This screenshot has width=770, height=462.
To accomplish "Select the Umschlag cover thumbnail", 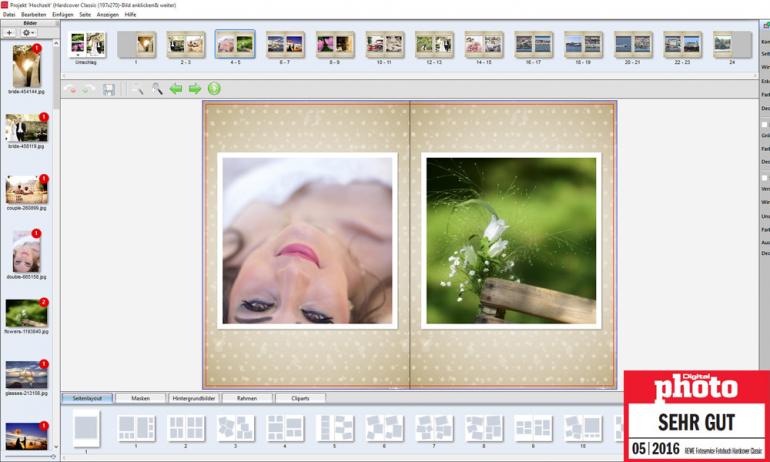I will tap(87, 45).
